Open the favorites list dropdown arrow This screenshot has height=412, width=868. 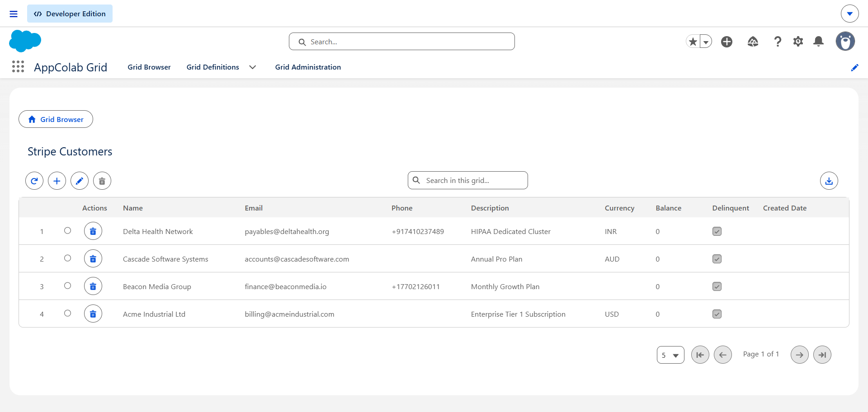(706, 42)
